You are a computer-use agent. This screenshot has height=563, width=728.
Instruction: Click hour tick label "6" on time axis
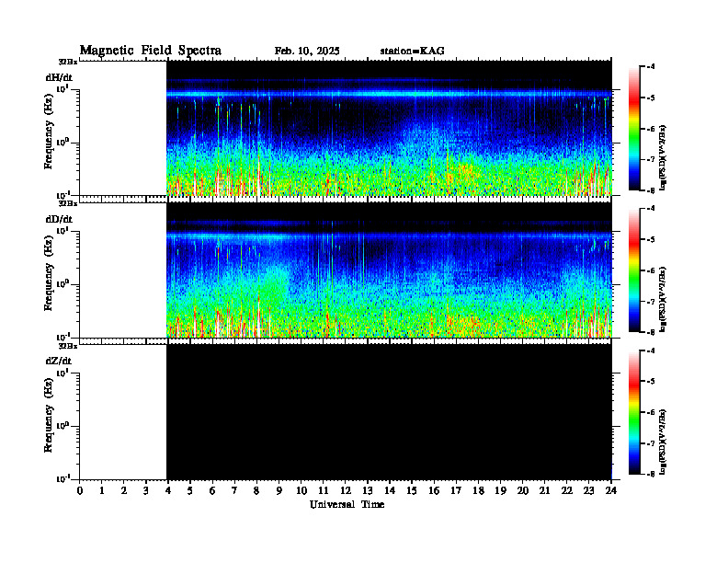point(212,490)
